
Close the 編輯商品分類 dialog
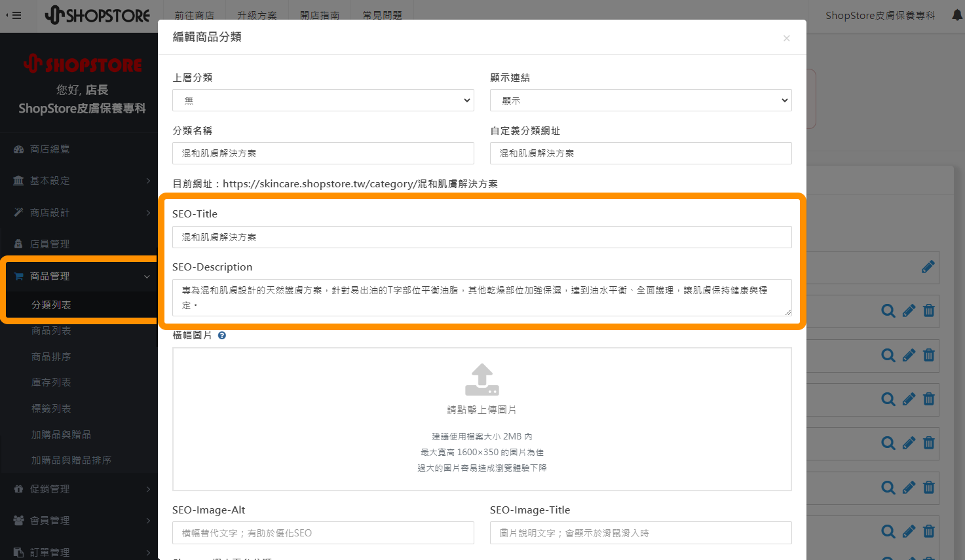click(x=786, y=39)
